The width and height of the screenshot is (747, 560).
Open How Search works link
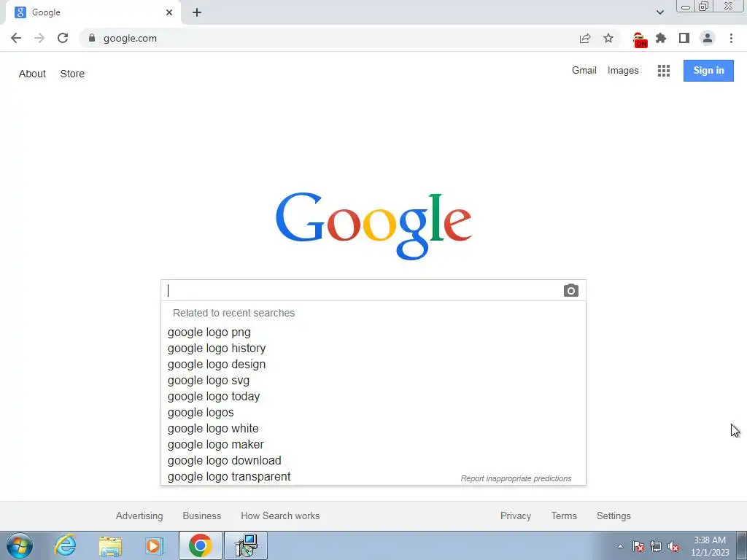click(x=280, y=516)
